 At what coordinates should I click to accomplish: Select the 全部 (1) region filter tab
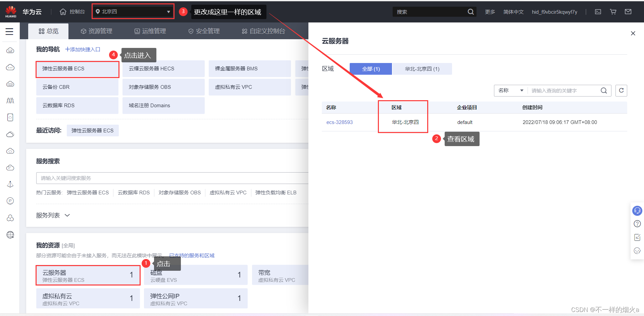(371, 69)
